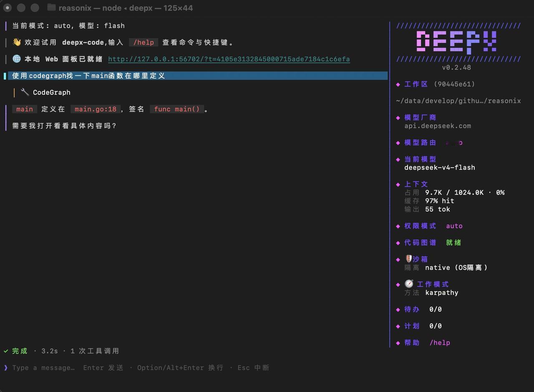Image resolution: width=534 pixels, height=392 pixels.
Task: Click /help in the 帮助 sidebar row
Action: pyautogui.click(x=440, y=343)
